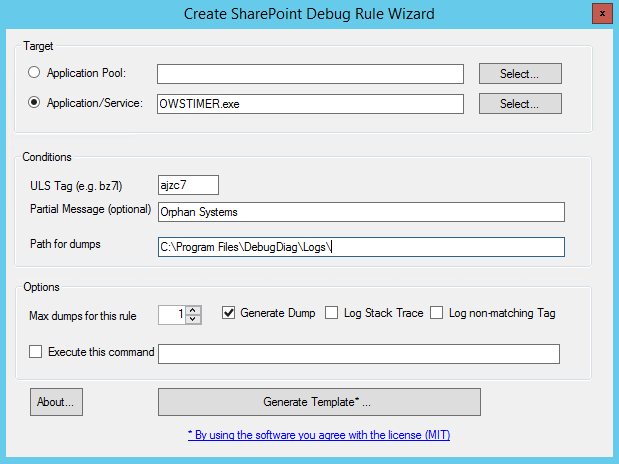Decrease max dumps with down arrow
Screen dimensions: 619x464
tap(194, 319)
